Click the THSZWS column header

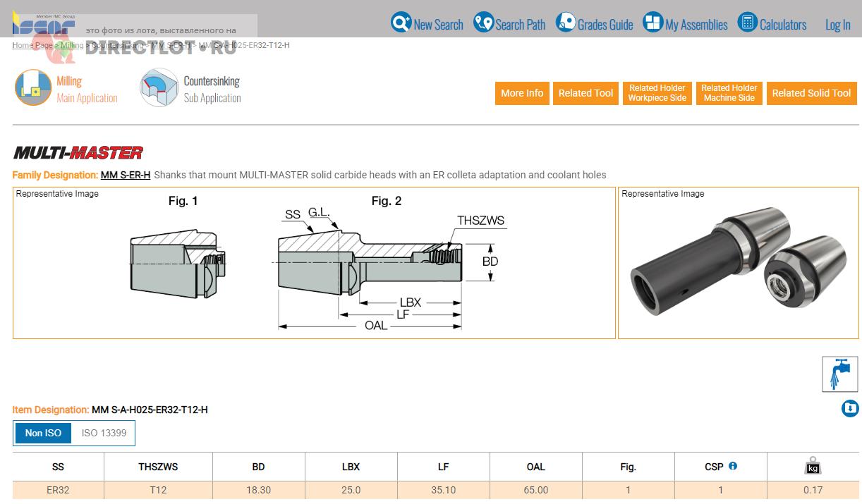158,467
